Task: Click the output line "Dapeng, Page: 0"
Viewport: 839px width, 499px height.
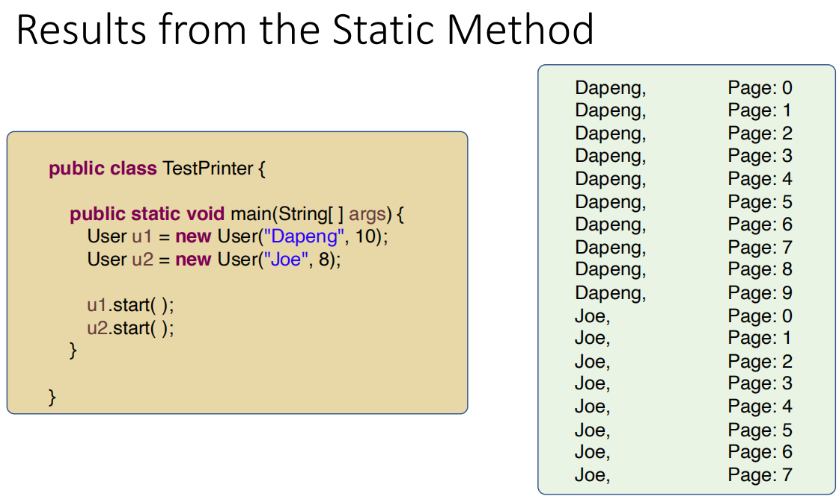Action: tap(683, 88)
